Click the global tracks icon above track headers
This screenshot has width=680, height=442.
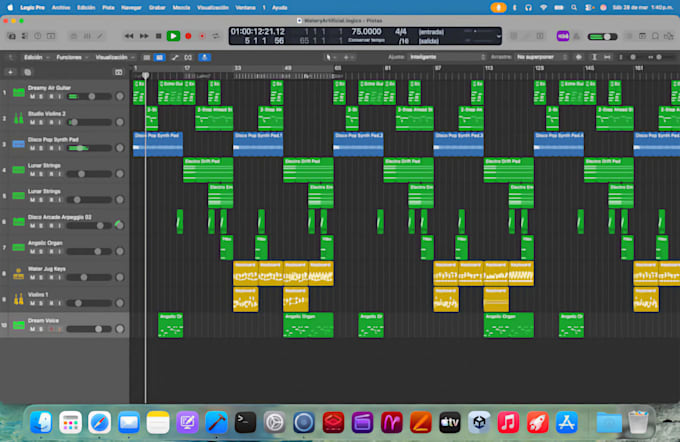tap(118, 72)
